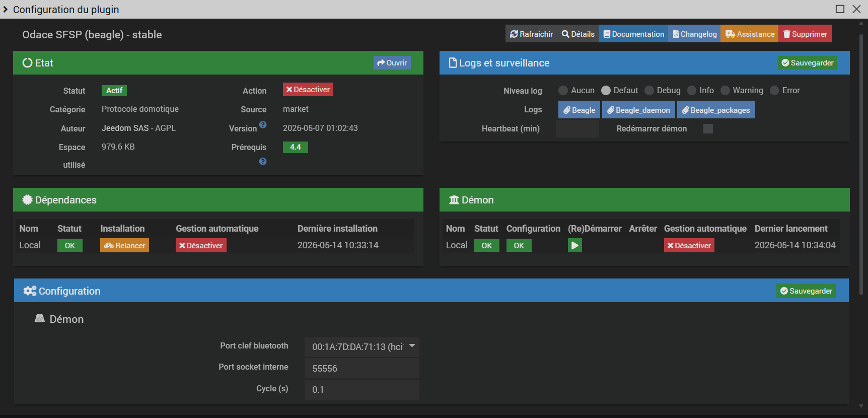Image resolution: width=868 pixels, height=418 pixels.
Task: Select Warning log level
Action: point(725,91)
